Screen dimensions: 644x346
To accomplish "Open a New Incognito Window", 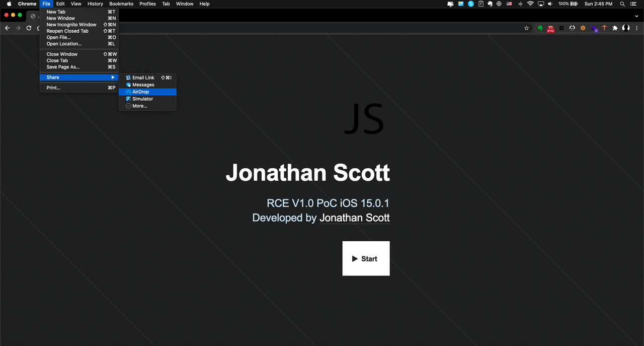I will [79, 25].
